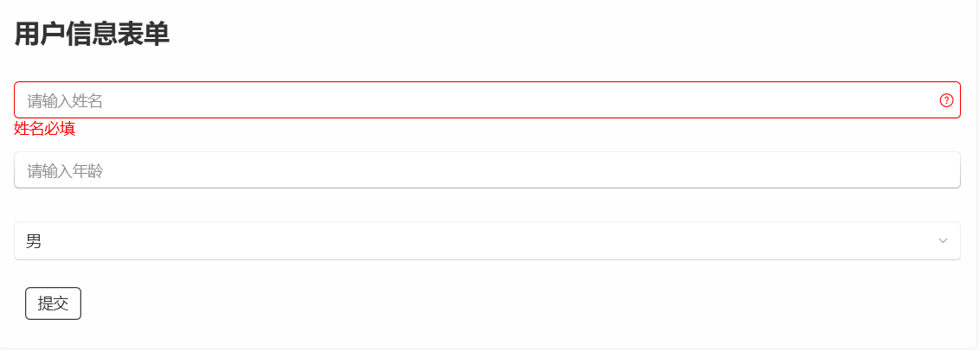Screen dimensions: 980x351
Task: Click the 请输入年龄 placeholder text
Action: pyautogui.click(x=65, y=170)
